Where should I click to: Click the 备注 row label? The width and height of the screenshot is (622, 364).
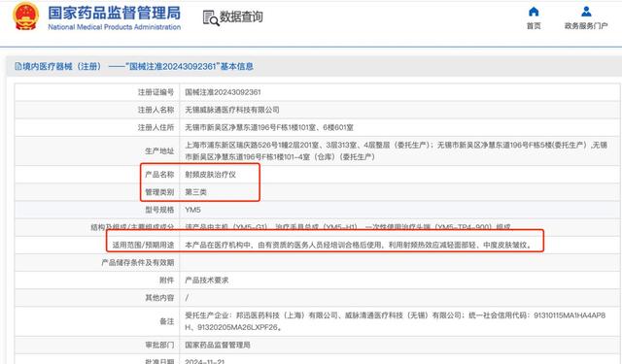click(166, 321)
